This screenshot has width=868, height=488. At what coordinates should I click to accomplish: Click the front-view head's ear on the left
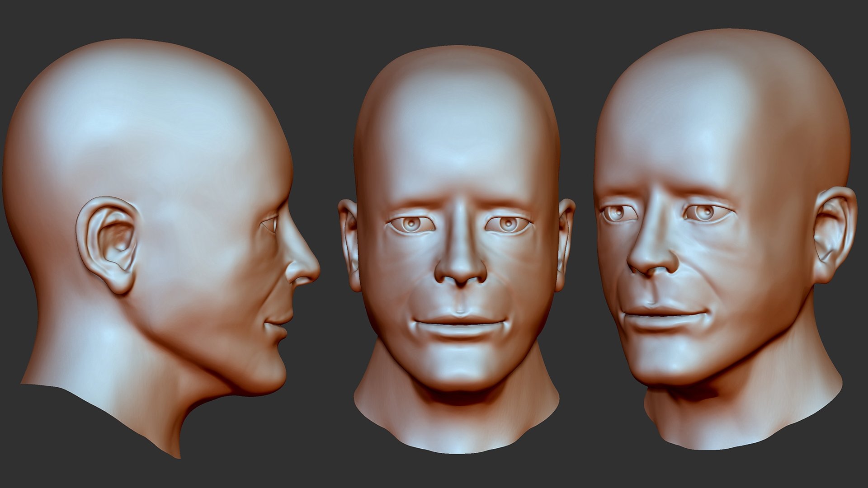[350, 244]
